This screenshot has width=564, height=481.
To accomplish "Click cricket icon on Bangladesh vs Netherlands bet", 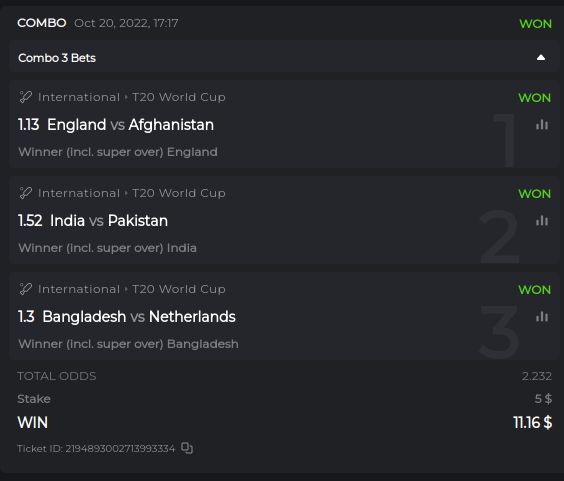I will pyautogui.click(x=26, y=289).
